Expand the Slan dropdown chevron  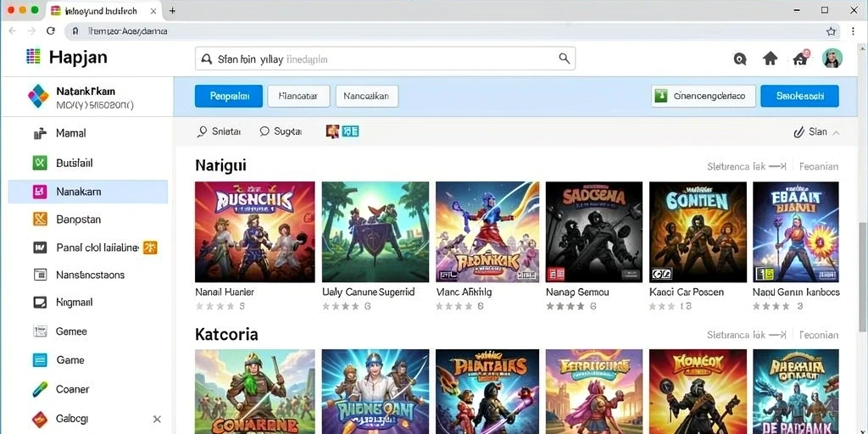[836, 132]
